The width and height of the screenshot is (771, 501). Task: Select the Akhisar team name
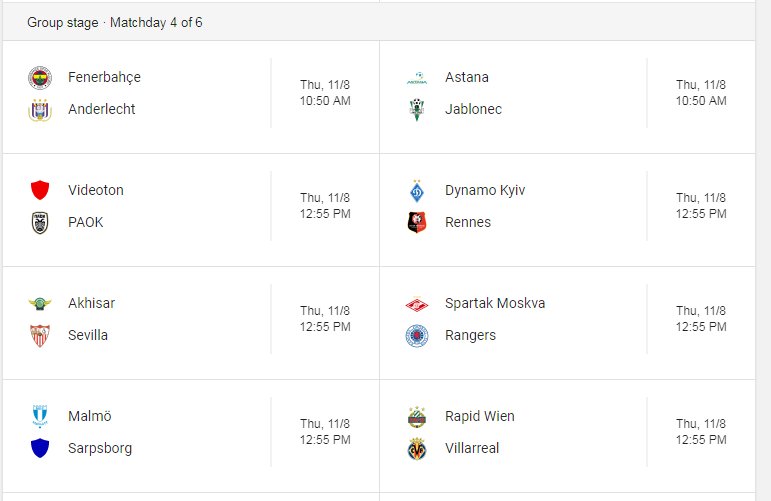click(x=91, y=303)
